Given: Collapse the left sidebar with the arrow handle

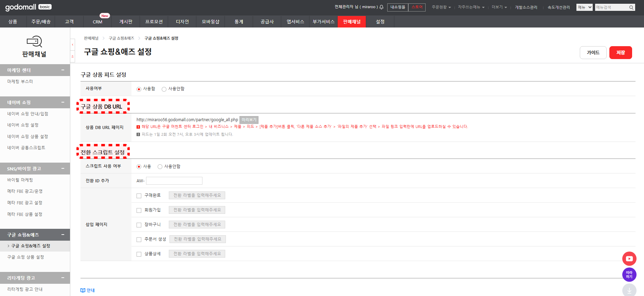Looking at the screenshot, I should [73, 45].
